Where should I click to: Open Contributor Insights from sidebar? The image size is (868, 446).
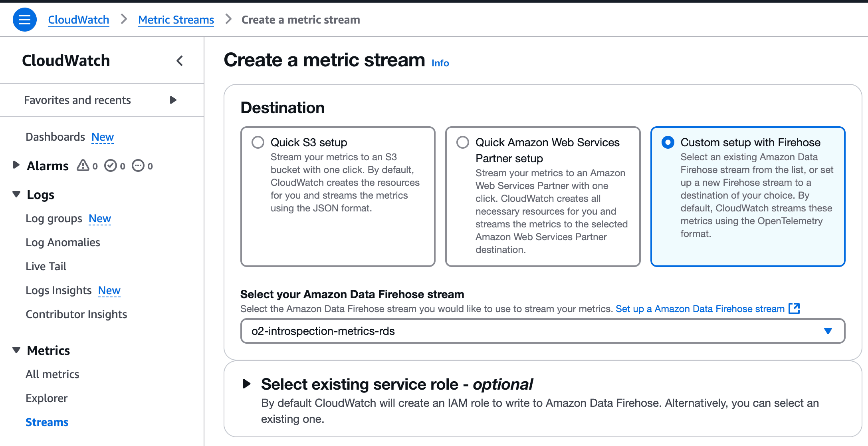(76, 314)
